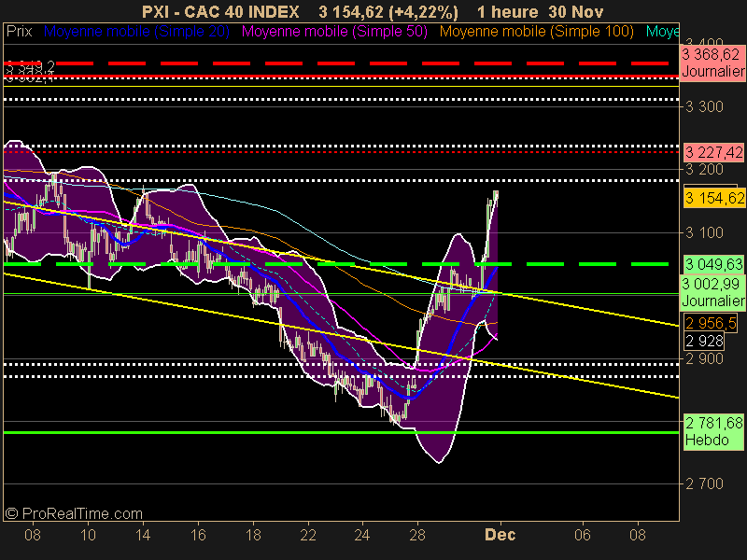
Task: Select the '24' date axis label
Action: pos(362,535)
